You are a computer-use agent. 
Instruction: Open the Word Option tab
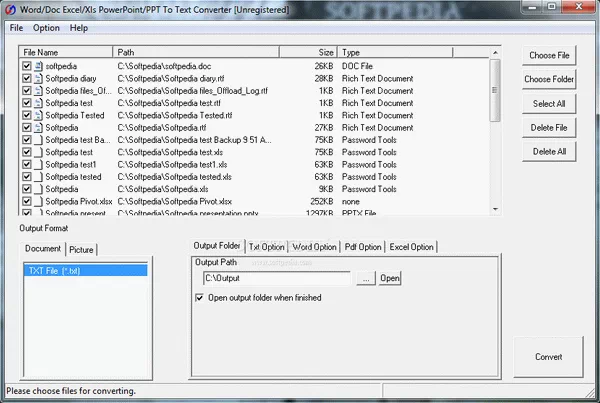pyautogui.click(x=314, y=247)
